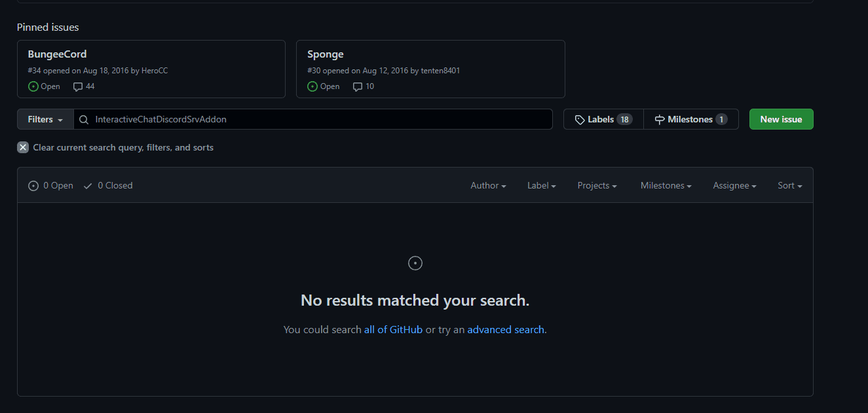The height and width of the screenshot is (413, 868).
Task: Click the search magnifier icon
Action: coord(84,120)
